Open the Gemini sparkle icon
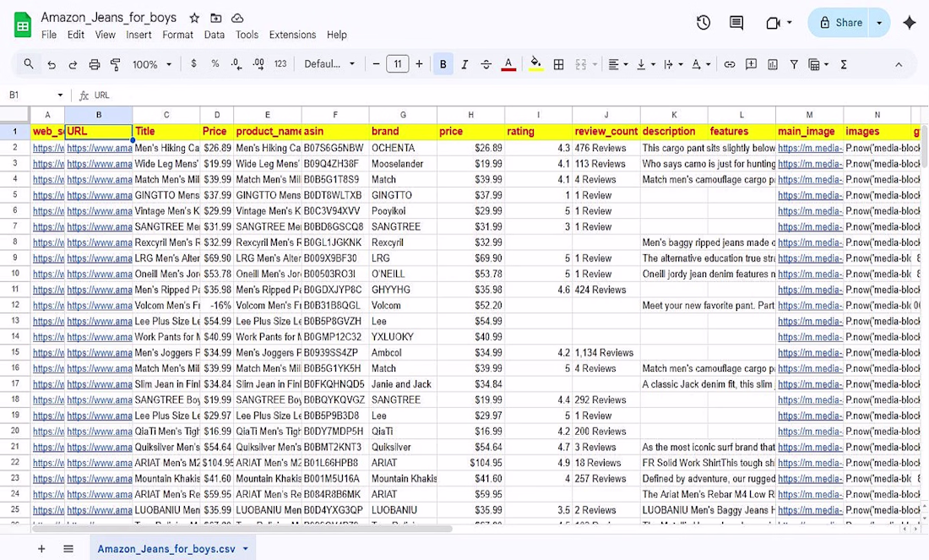Viewport: 929px width, 560px height. click(910, 23)
